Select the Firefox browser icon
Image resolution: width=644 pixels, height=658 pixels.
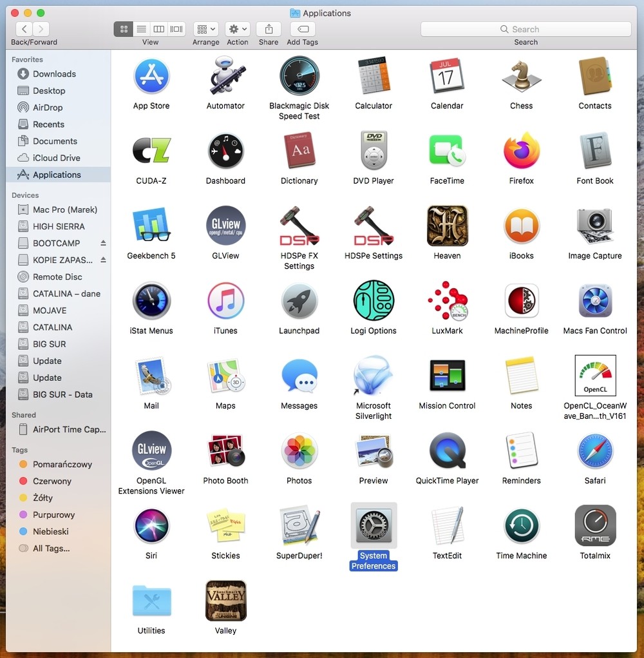pos(522,150)
